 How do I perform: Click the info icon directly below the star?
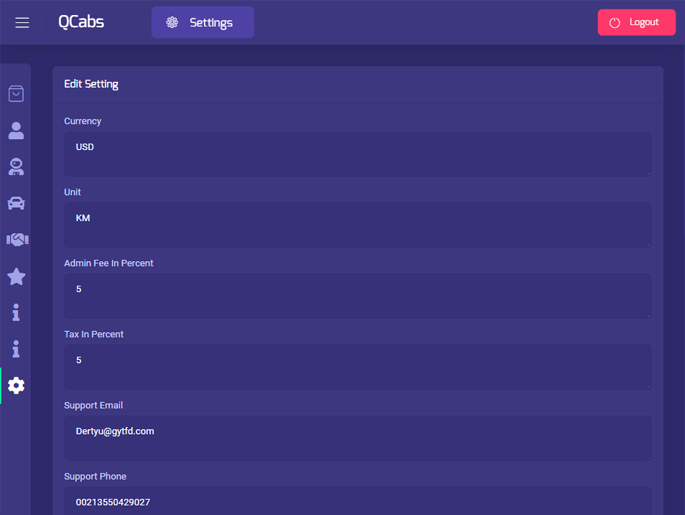[x=16, y=313]
